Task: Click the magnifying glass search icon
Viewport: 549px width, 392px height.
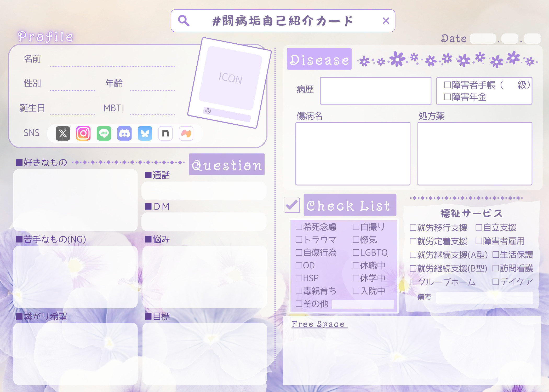Action: point(184,21)
